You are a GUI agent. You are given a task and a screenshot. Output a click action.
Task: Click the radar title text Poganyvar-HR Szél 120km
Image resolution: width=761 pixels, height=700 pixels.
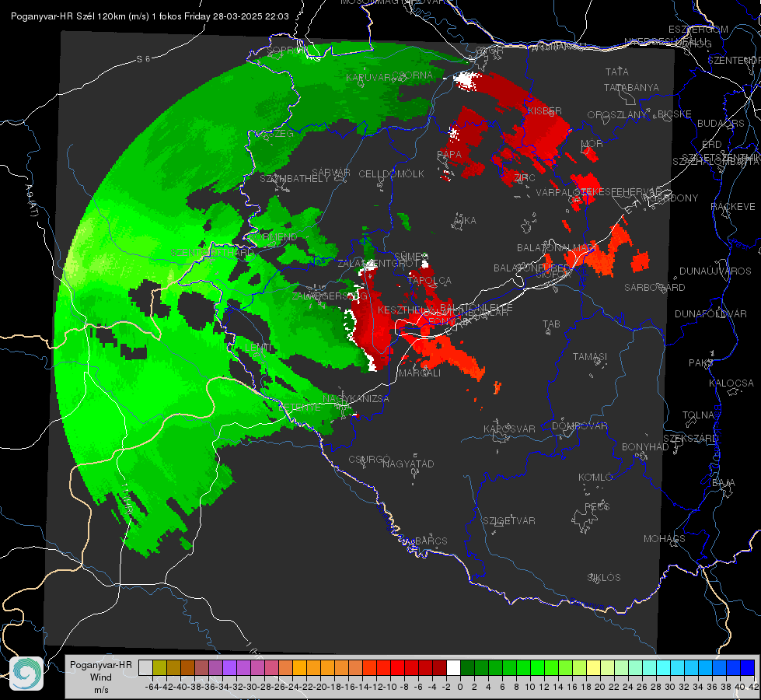69,16
